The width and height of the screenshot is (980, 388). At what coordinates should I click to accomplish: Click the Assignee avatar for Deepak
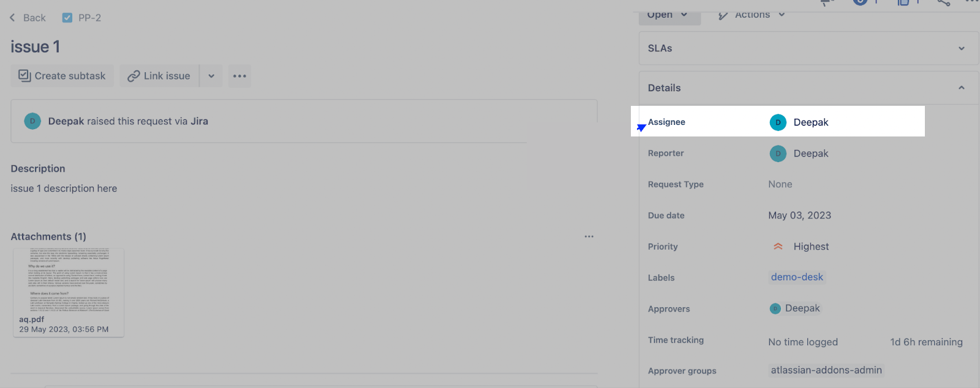click(x=778, y=122)
